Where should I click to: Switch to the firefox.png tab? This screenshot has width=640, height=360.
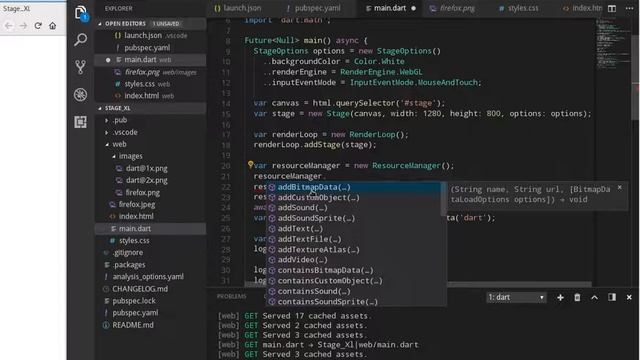coord(453,8)
